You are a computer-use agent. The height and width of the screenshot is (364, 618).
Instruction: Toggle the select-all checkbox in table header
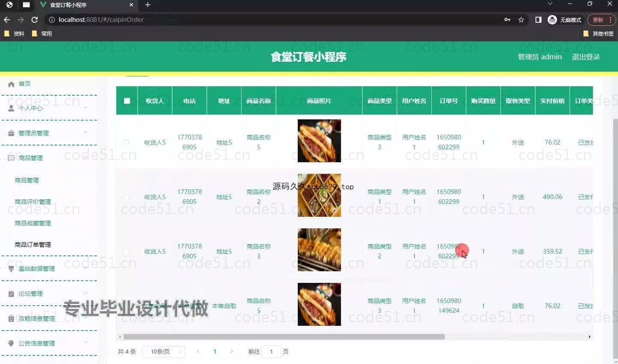(x=127, y=101)
